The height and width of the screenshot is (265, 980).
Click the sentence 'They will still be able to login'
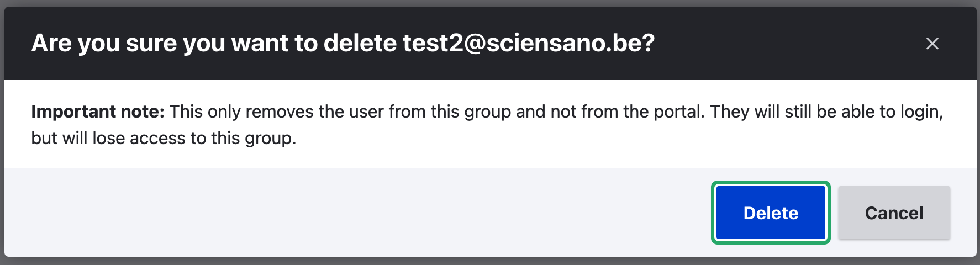[x=826, y=112]
